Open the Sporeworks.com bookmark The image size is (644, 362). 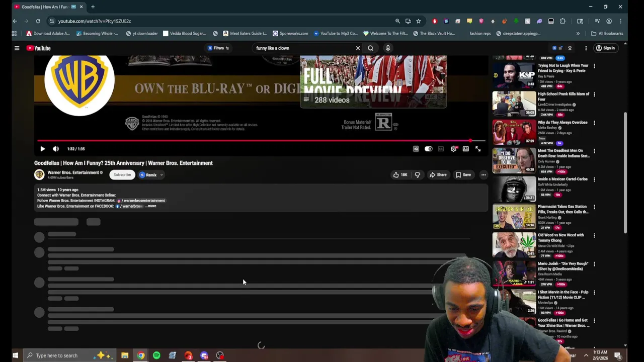[x=290, y=34]
